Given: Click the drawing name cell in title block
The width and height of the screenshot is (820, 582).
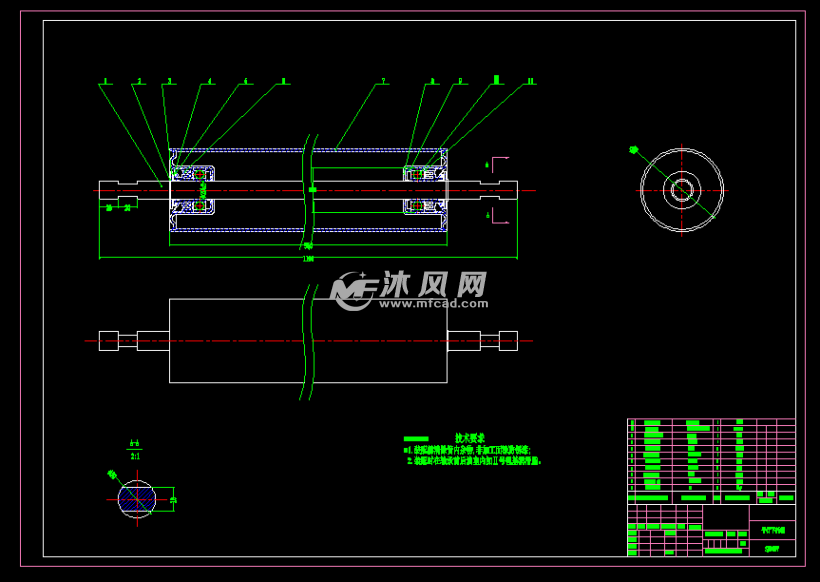Looking at the screenshot, I should click(772, 530).
